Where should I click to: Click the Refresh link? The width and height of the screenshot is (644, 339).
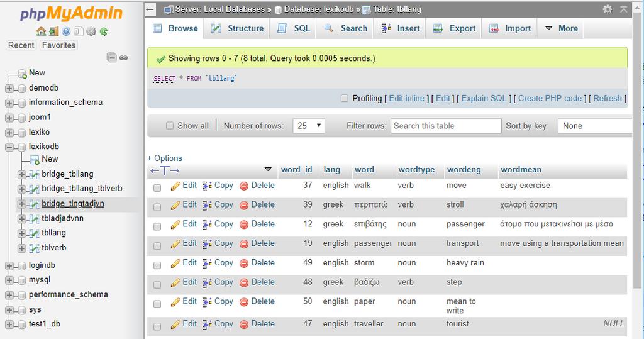pyautogui.click(x=608, y=98)
